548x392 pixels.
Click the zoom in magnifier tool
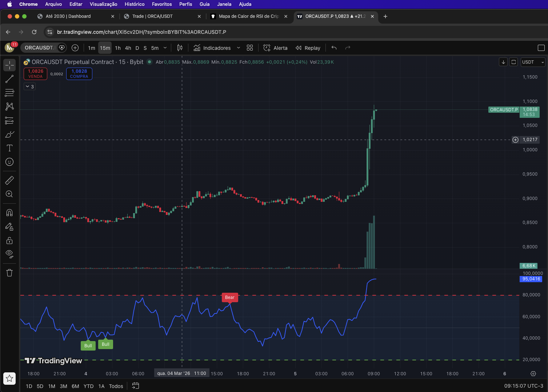[9, 194]
